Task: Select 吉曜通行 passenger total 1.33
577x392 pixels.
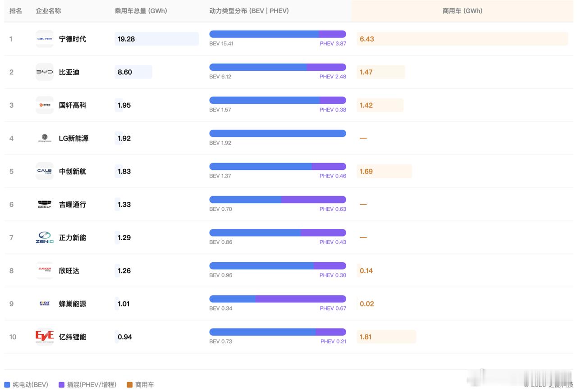Action: pyautogui.click(x=124, y=205)
